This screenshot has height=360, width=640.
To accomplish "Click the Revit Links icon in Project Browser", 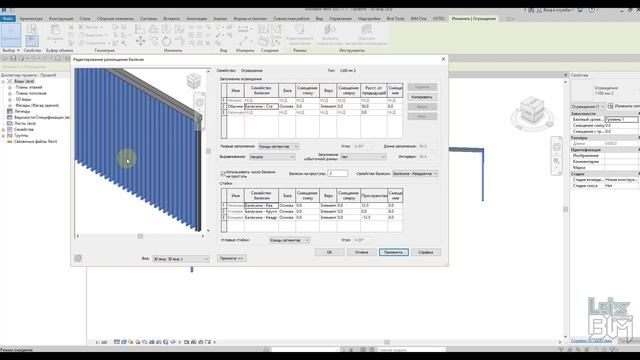I will 10,141.
